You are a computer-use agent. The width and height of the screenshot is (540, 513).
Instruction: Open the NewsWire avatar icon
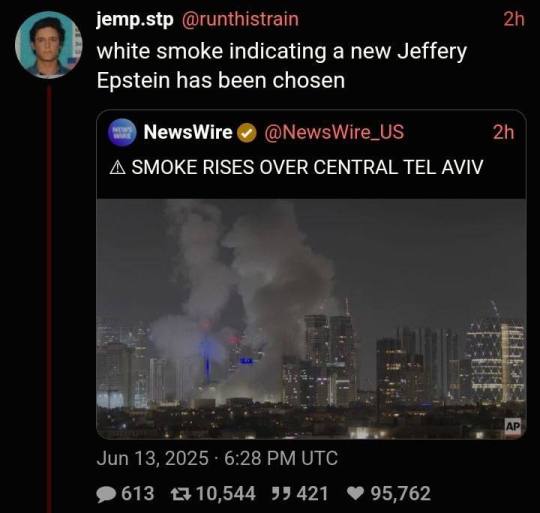pyautogui.click(x=122, y=132)
